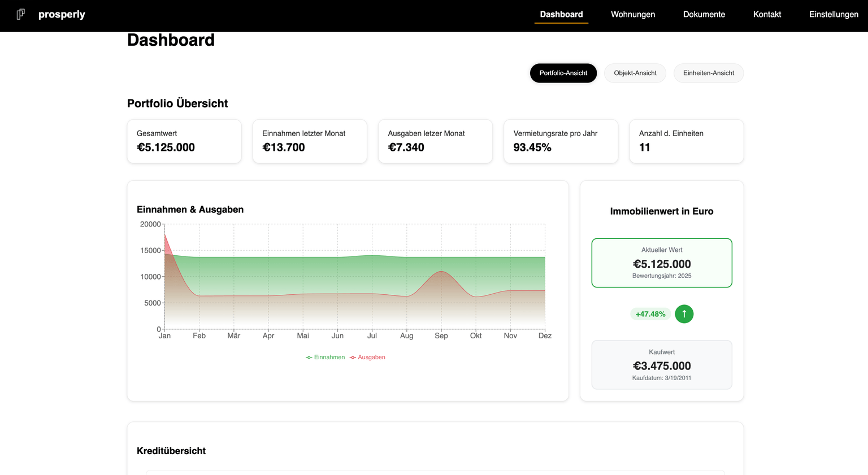Click the Aktueller Wert box
This screenshot has height=475, width=868.
662,263
